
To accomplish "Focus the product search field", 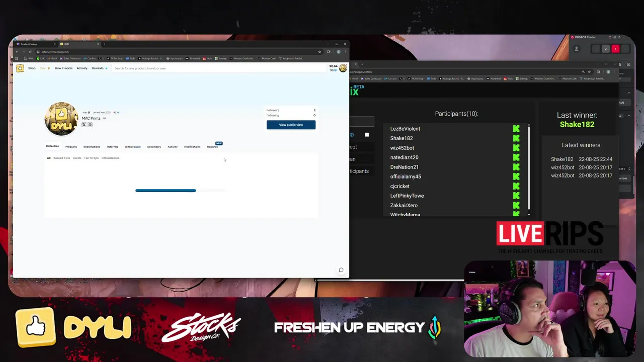I will 219,68.
